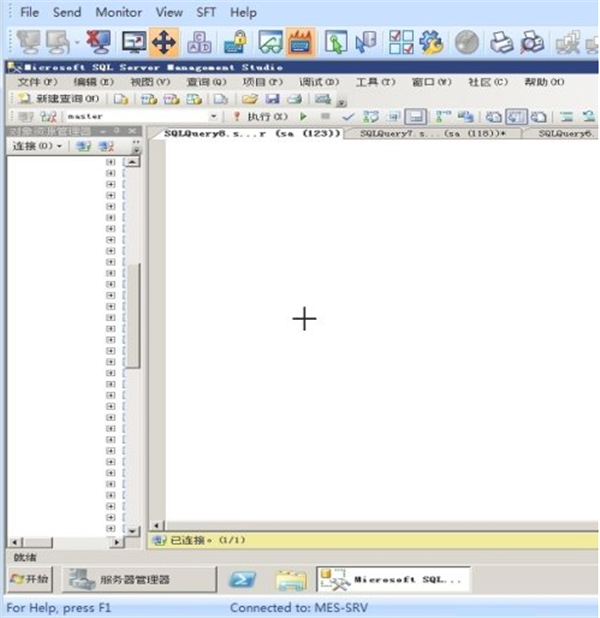Click the 开始 (Start) button
This screenshot has height=618, width=600.
coord(30,579)
